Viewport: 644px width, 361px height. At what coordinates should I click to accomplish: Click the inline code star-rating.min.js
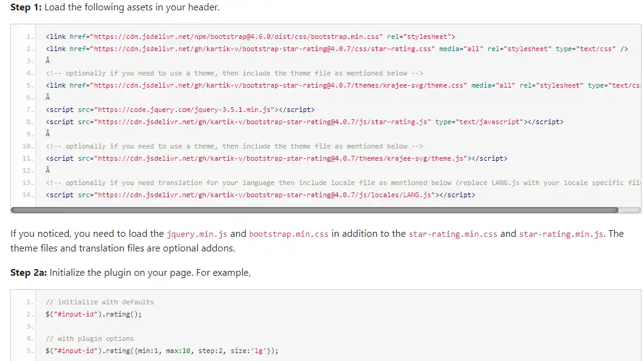click(561, 234)
